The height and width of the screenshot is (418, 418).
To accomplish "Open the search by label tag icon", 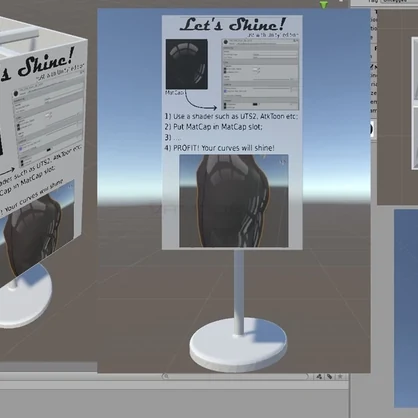I will tap(330, 377).
